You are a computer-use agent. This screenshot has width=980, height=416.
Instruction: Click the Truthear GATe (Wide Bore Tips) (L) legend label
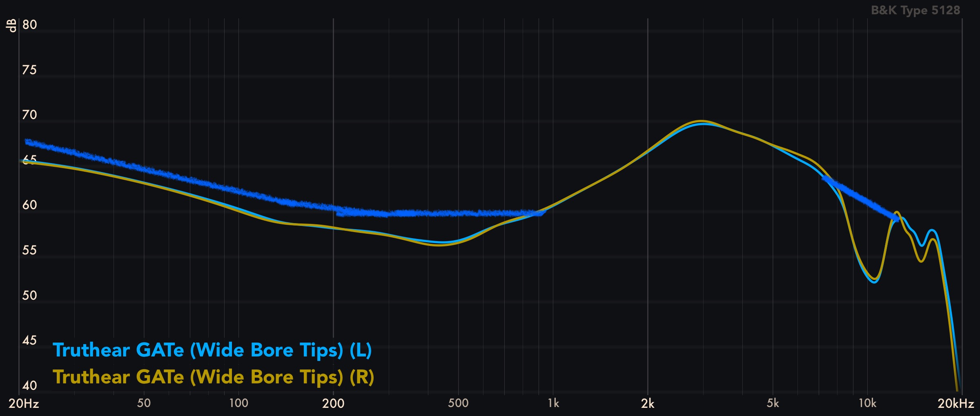point(212,350)
